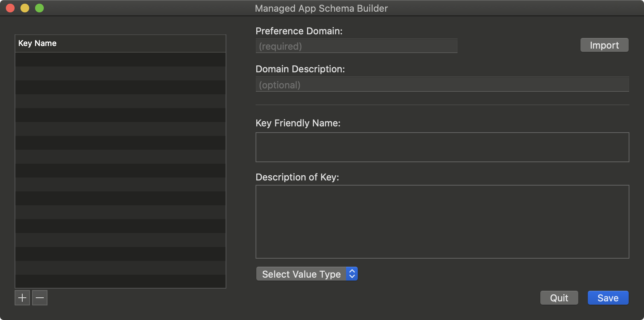Screen dimensions: 644x320
Task: Click the Quit button
Action: (559, 298)
